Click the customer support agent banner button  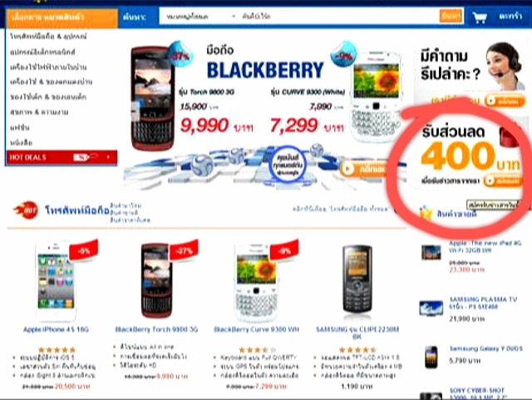[x=505, y=101]
